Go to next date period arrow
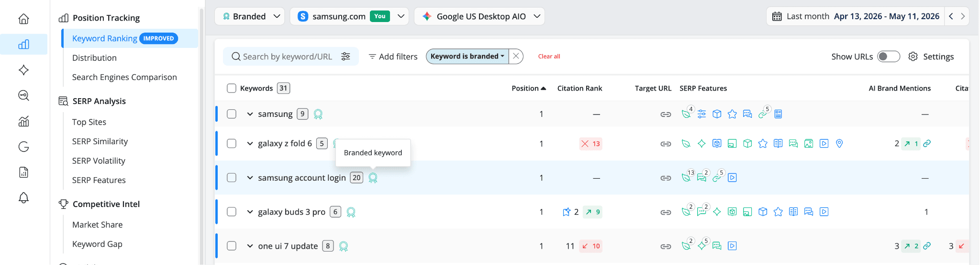This screenshot has height=265, width=980. click(x=963, y=16)
